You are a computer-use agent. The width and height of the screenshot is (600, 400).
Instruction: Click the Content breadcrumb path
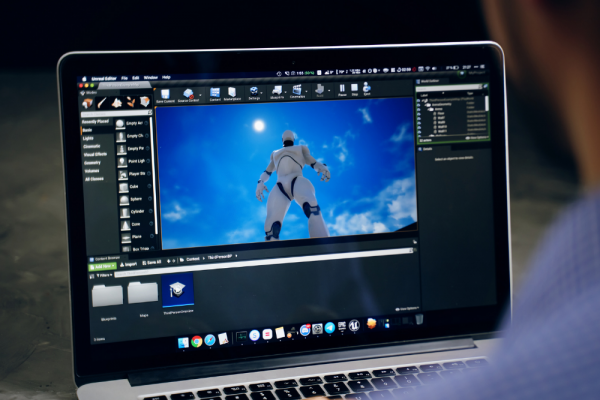[x=193, y=259]
